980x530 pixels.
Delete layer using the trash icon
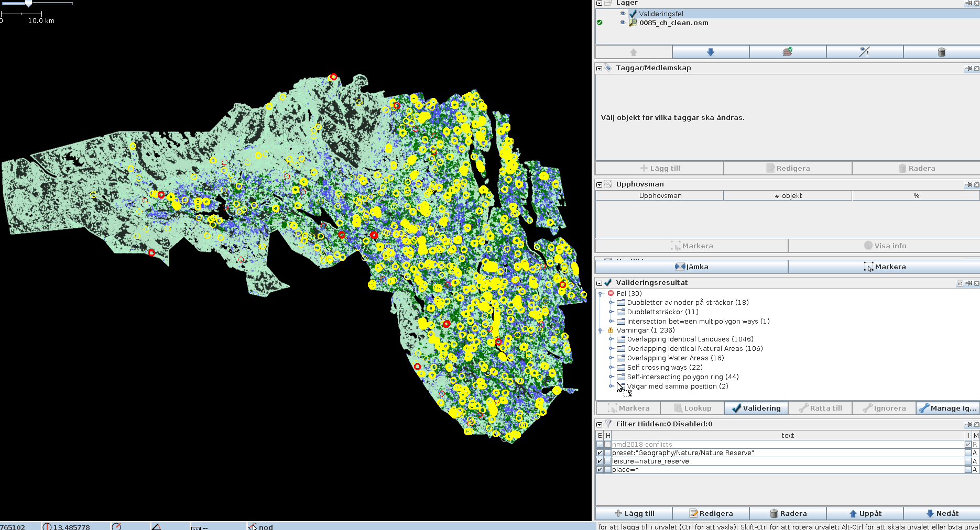pos(941,52)
